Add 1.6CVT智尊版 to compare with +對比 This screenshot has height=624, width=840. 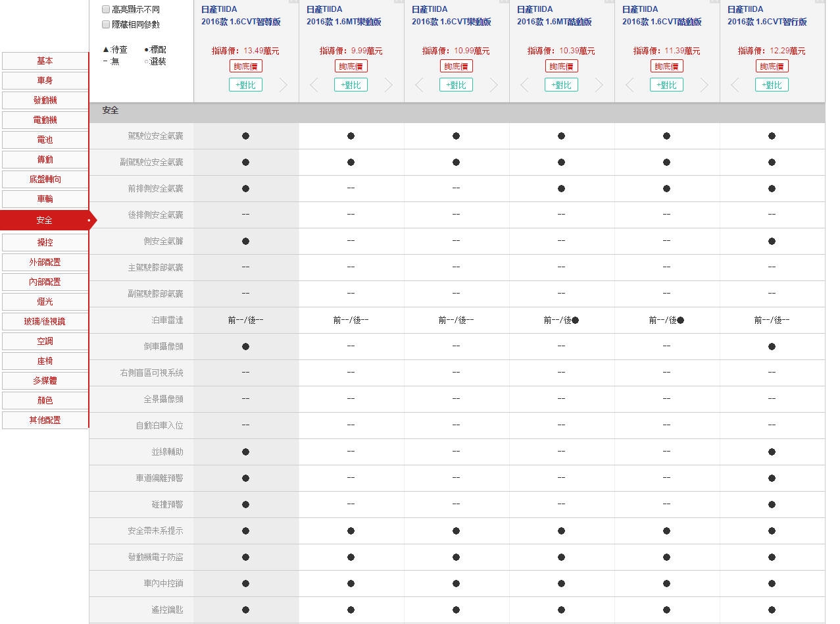245,85
